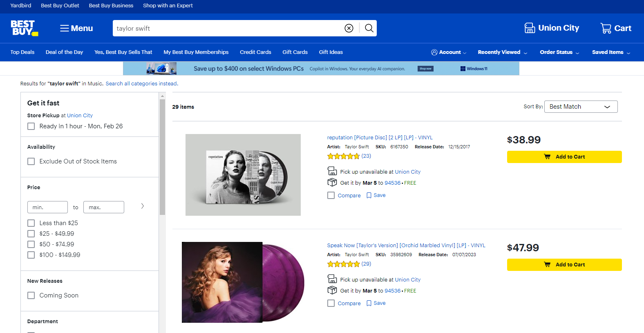This screenshot has height=333, width=644.
Task: Click the Union City Store Pickup link
Action: (80, 116)
